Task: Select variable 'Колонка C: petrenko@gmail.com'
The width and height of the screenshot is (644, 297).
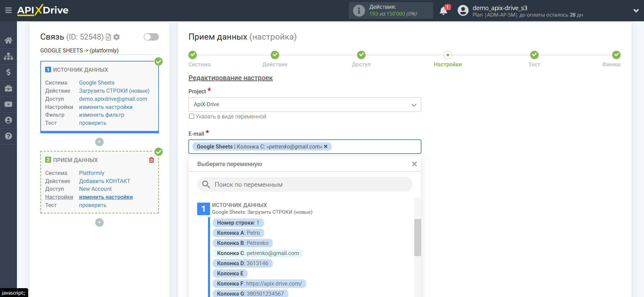Action: point(258,253)
